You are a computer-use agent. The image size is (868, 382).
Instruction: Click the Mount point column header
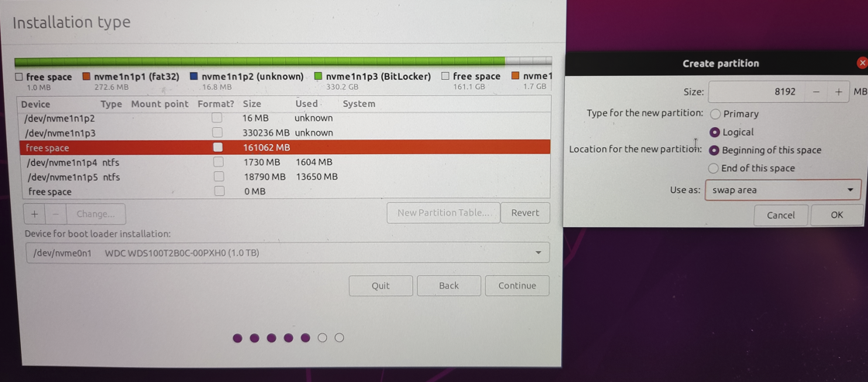tap(160, 104)
